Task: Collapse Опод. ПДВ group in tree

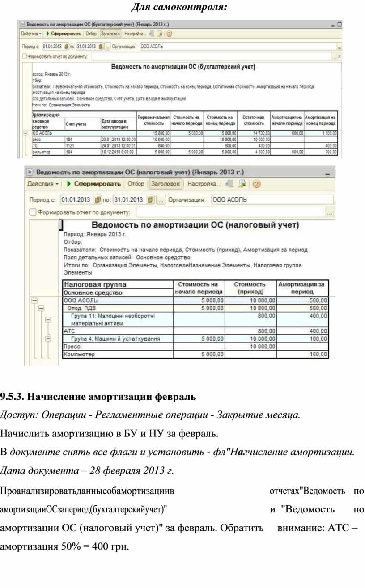Action: pyautogui.click(x=41, y=309)
